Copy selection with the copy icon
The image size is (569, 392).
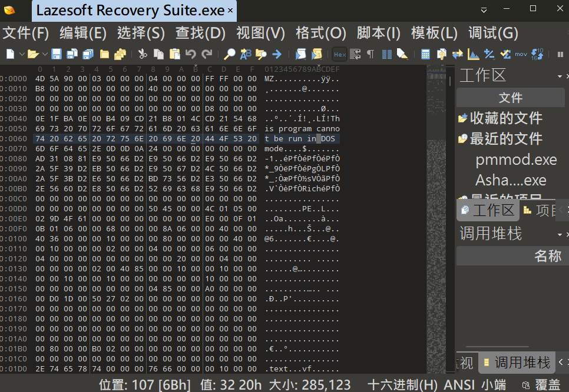158,54
